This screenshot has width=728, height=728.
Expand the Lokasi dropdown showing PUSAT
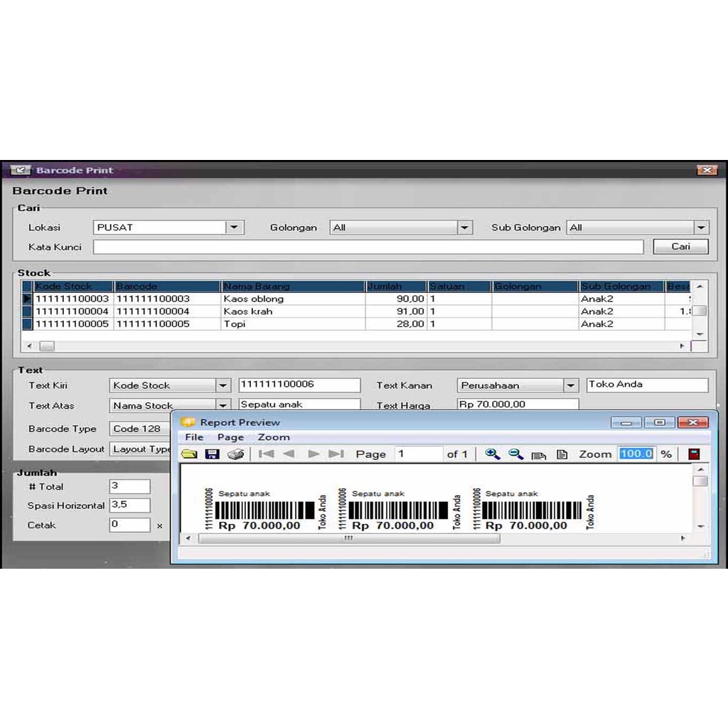[x=235, y=227]
